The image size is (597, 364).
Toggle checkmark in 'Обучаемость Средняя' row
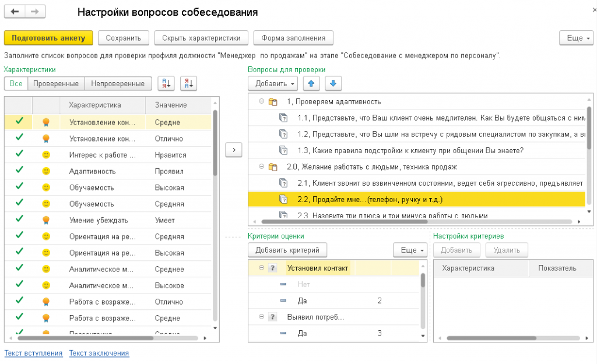coord(19,202)
